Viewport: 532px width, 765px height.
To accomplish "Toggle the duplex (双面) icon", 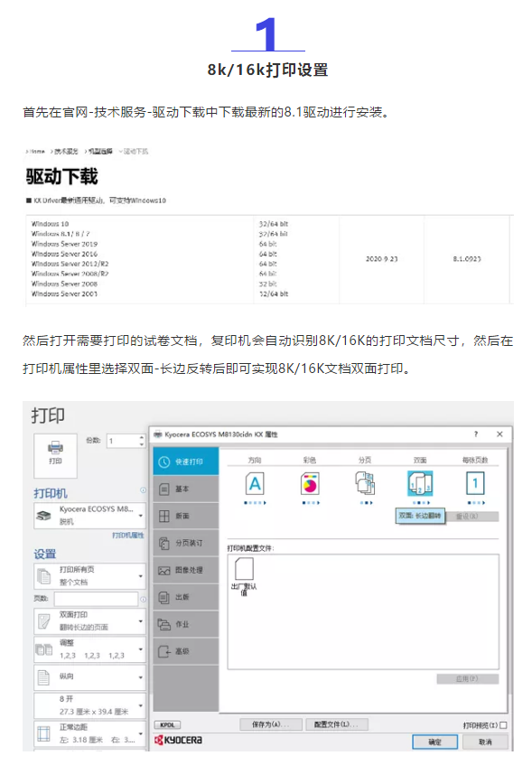I will 420,484.
